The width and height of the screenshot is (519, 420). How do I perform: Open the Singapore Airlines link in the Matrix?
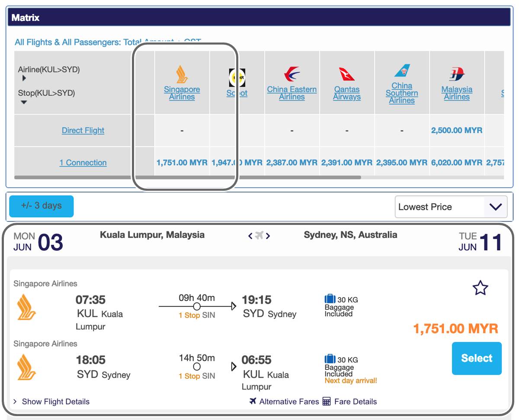[x=182, y=93]
